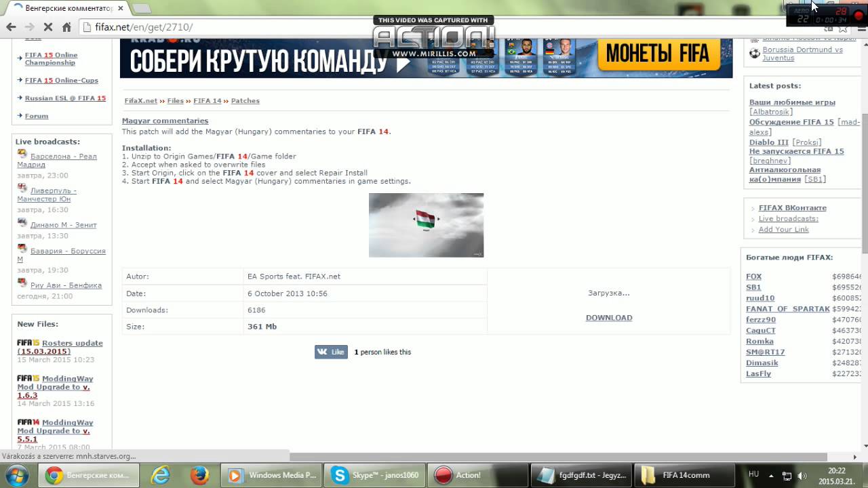
Task: Click the HU language indicator
Action: [753, 474]
